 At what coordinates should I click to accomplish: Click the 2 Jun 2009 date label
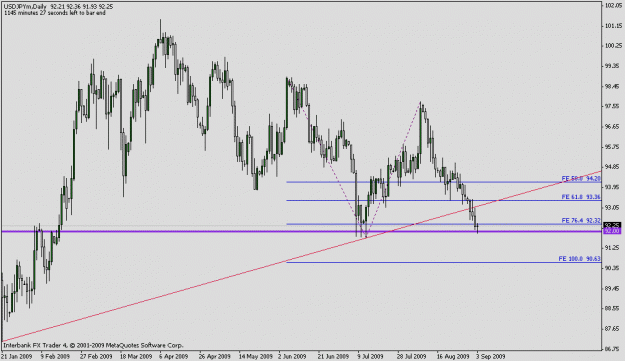(292, 356)
